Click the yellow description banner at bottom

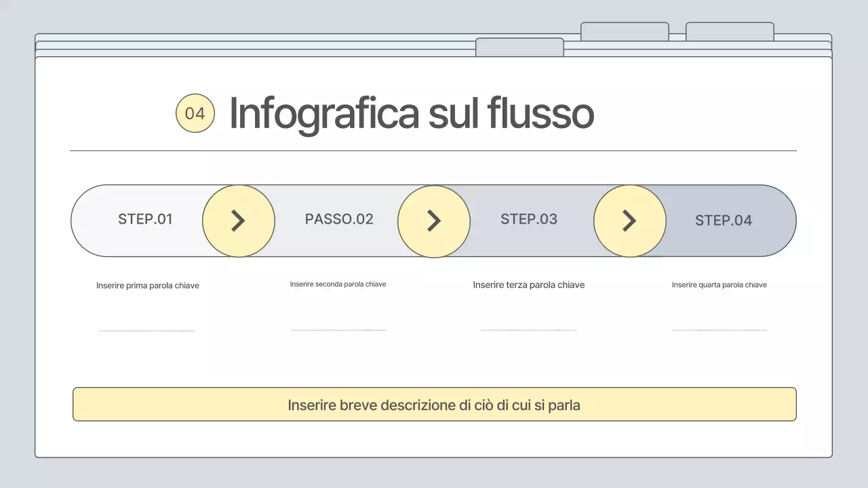(434, 404)
